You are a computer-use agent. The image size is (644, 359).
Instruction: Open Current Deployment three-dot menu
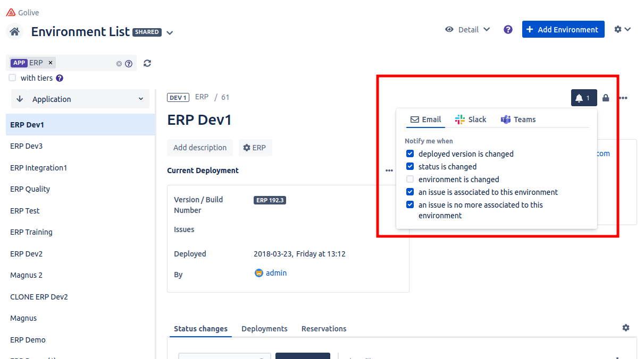(389, 170)
